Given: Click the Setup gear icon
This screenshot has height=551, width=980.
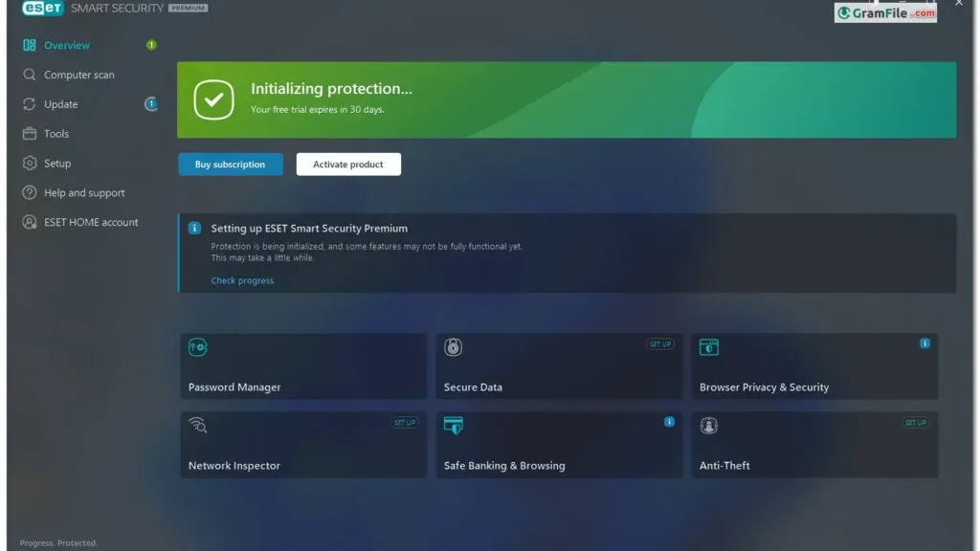Looking at the screenshot, I should coord(30,163).
